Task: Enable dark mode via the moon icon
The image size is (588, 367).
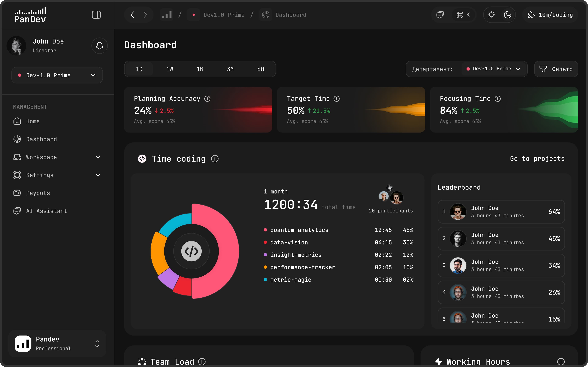Action: (x=508, y=15)
